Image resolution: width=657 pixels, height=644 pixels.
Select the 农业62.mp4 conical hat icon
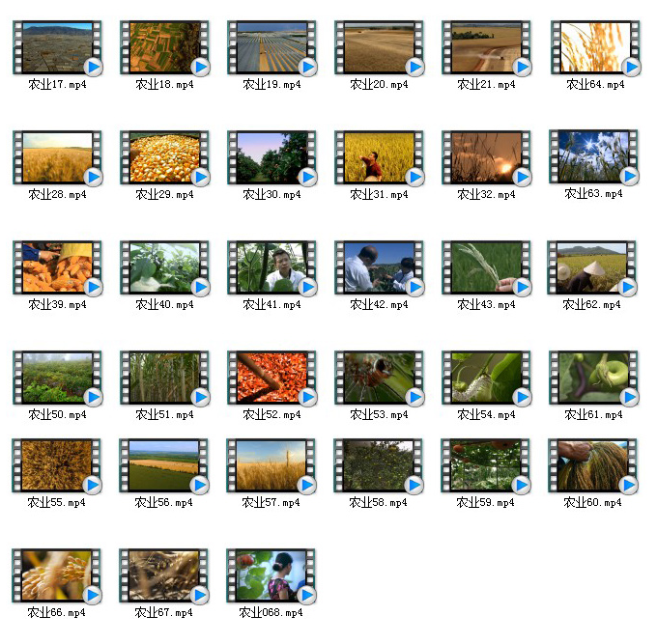tap(592, 268)
